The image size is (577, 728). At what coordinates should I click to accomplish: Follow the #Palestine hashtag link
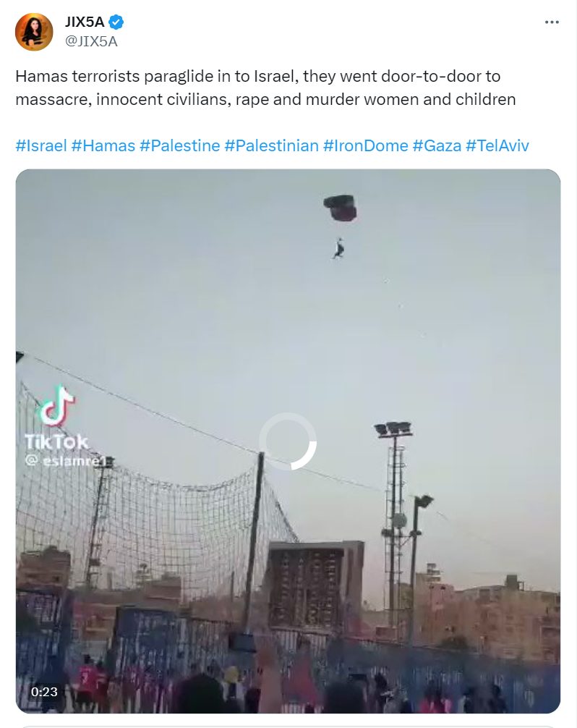pyautogui.click(x=179, y=145)
